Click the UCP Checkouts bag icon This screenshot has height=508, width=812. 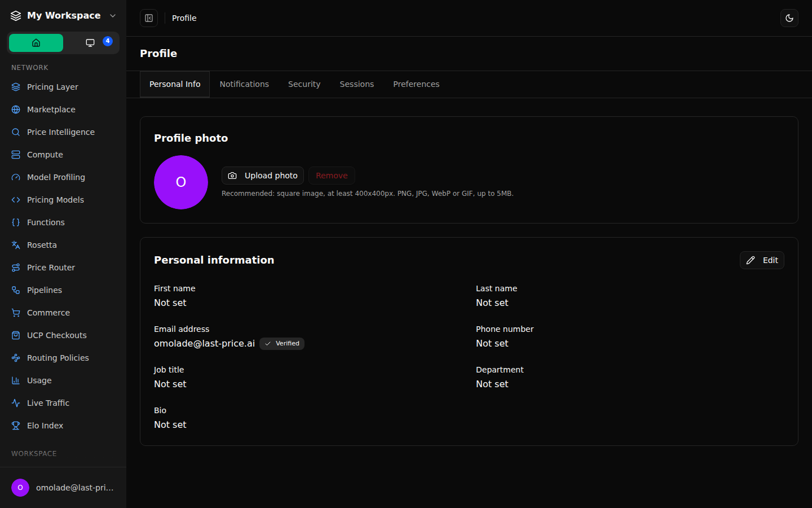coord(16,335)
